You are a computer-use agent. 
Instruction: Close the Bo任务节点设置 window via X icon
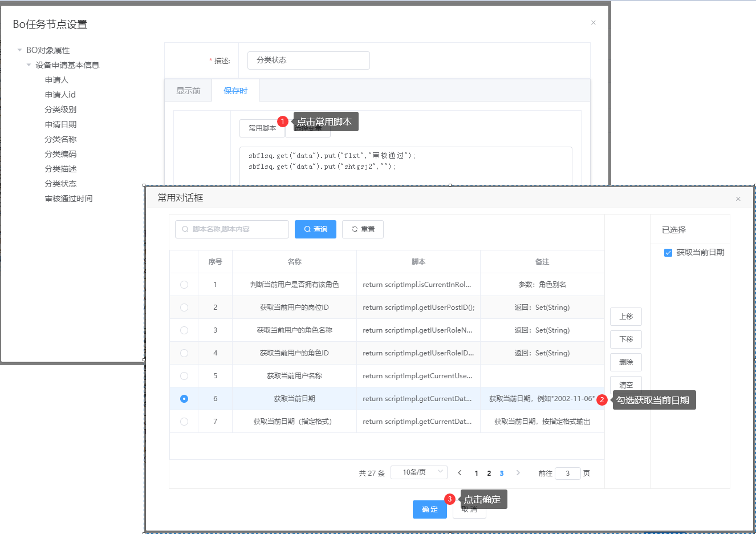point(593,23)
